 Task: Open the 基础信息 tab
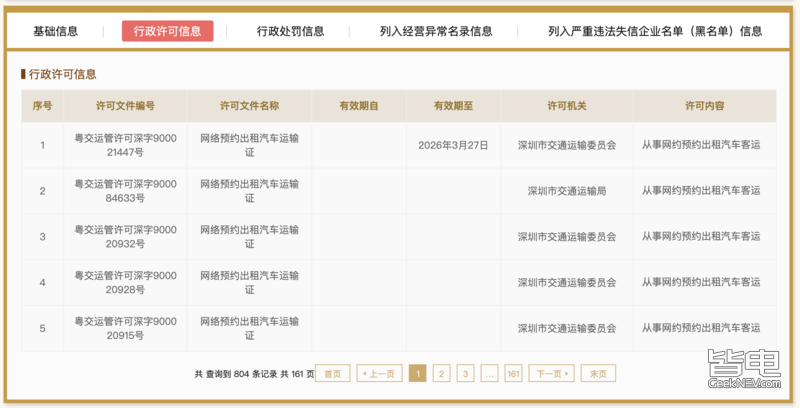(56, 31)
